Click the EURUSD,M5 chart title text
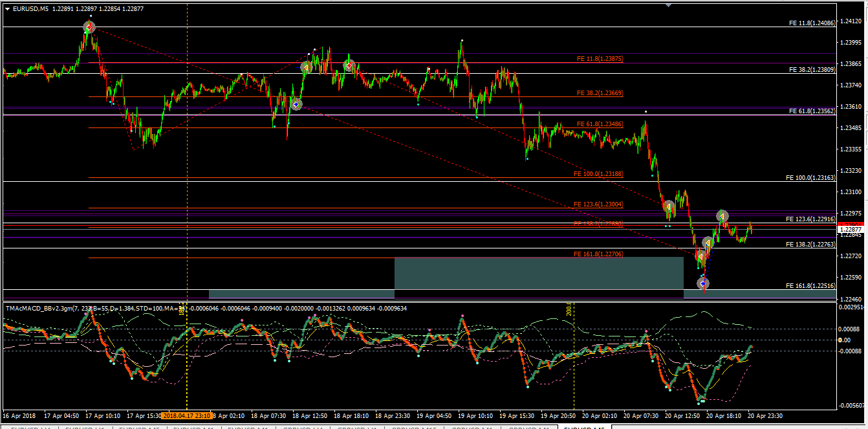 tap(30, 9)
